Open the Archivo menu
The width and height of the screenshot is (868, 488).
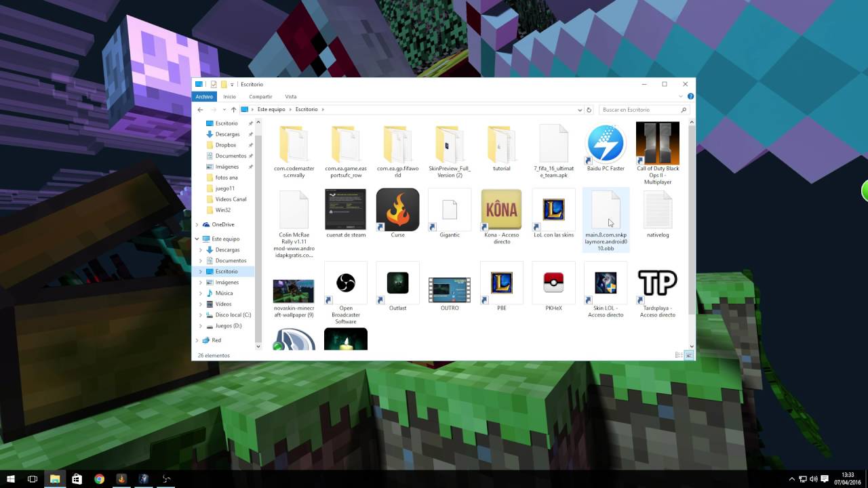click(x=204, y=97)
